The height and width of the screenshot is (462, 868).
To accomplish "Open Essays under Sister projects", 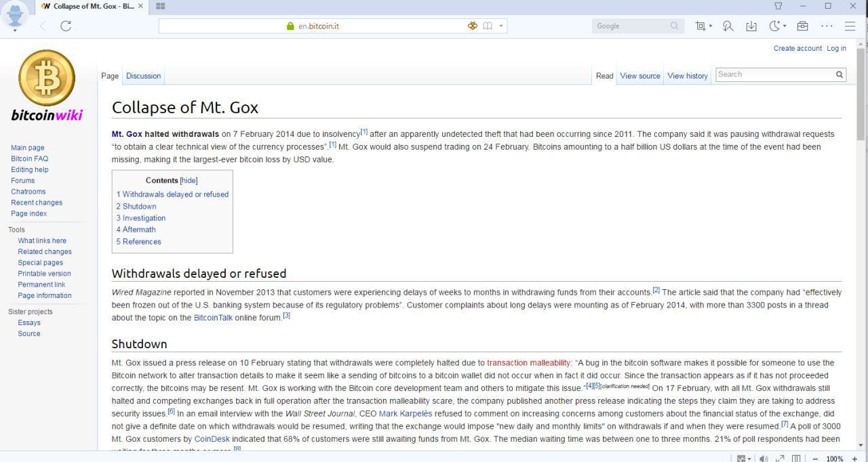I will click(x=29, y=322).
